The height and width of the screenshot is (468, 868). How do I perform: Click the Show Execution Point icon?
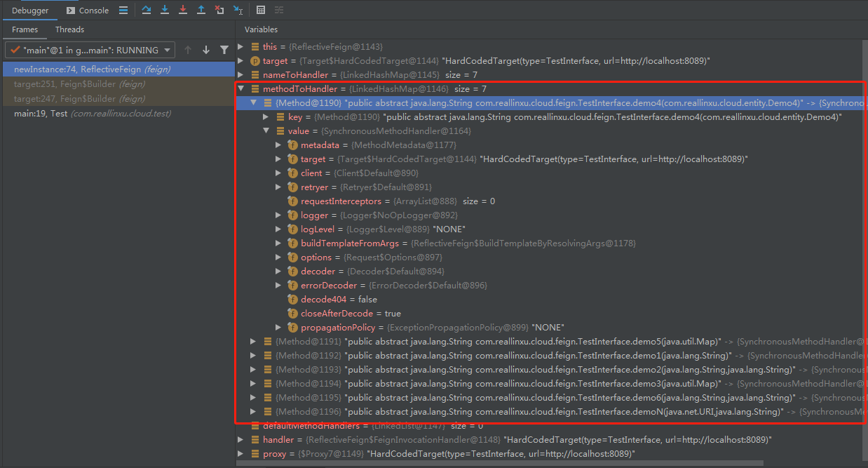tap(123, 11)
